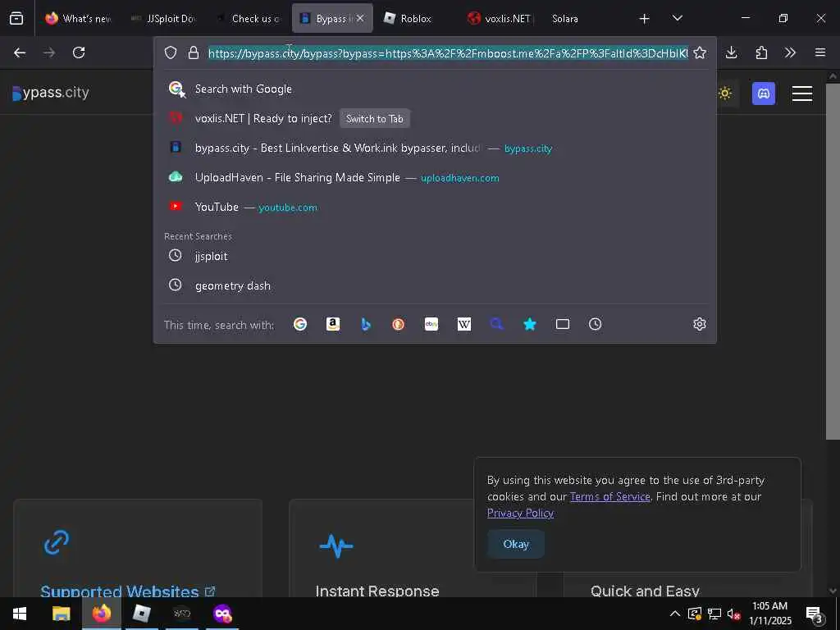
Task: Choose UploadHaven File Sharing suggestion
Action: (435, 177)
